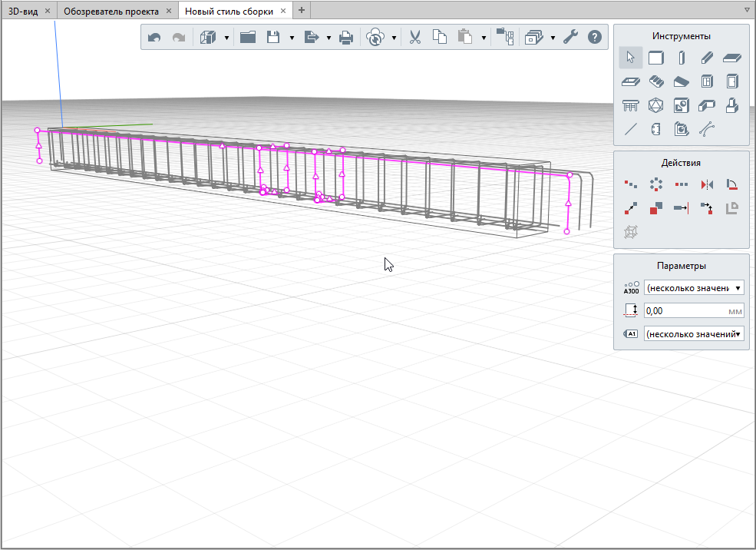Open the help question mark button
This screenshot has width=756, height=550.
[594, 37]
